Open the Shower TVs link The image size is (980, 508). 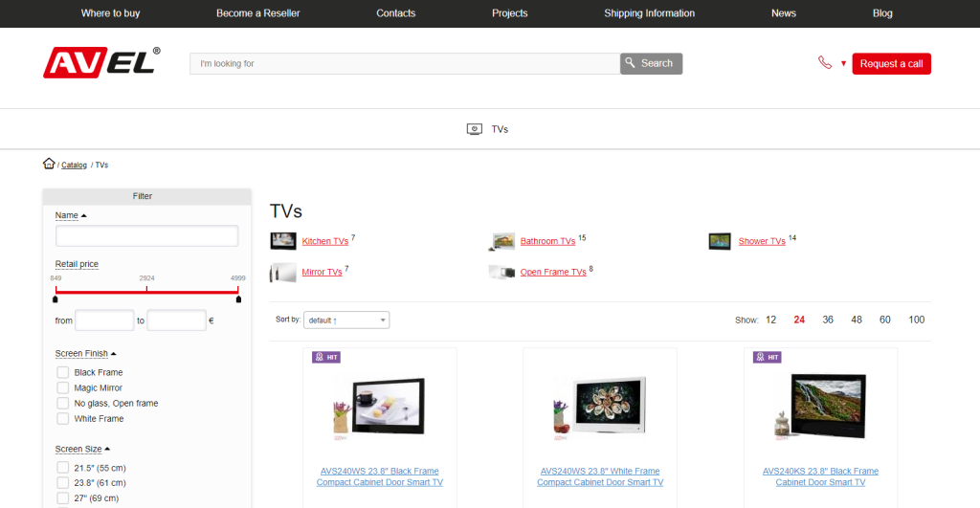[x=762, y=241]
